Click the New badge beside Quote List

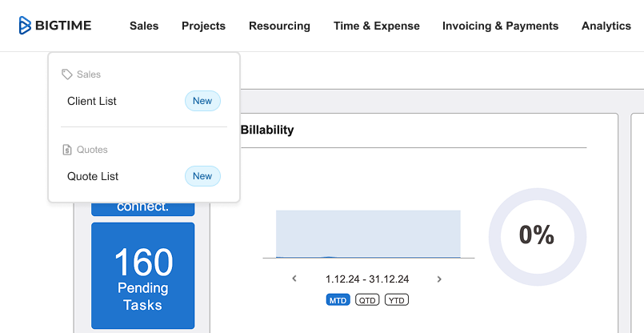202,176
